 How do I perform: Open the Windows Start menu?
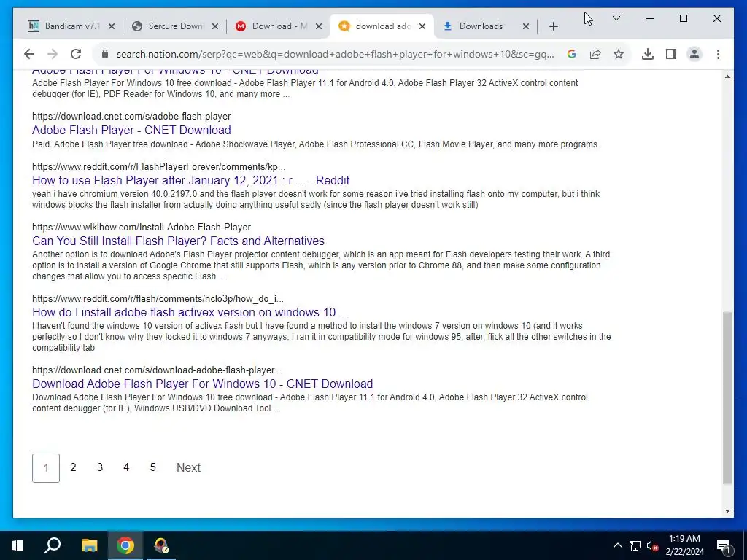pyautogui.click(x=18, y=545)
